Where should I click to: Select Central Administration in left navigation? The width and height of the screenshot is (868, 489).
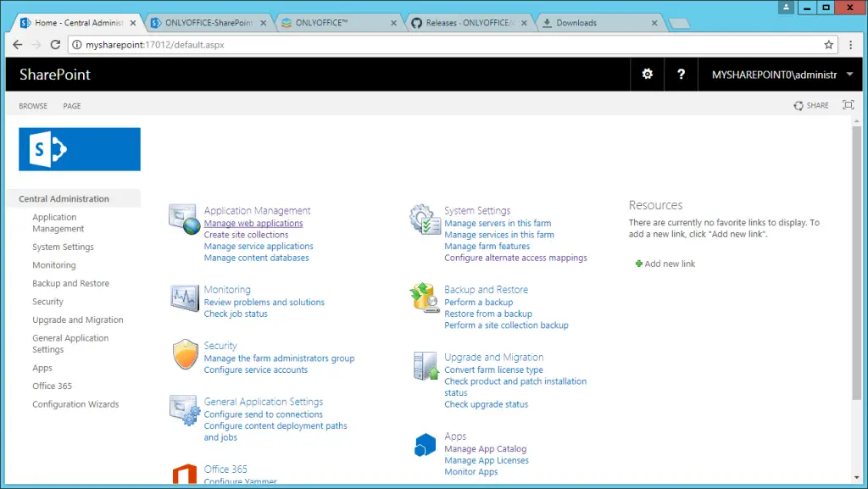(x=64, y=198)
